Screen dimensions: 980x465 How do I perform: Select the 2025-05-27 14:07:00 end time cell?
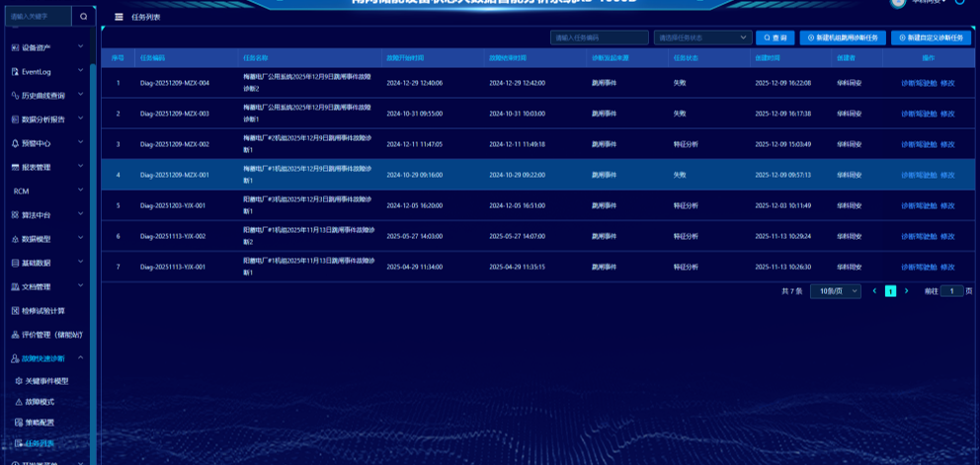517,236
